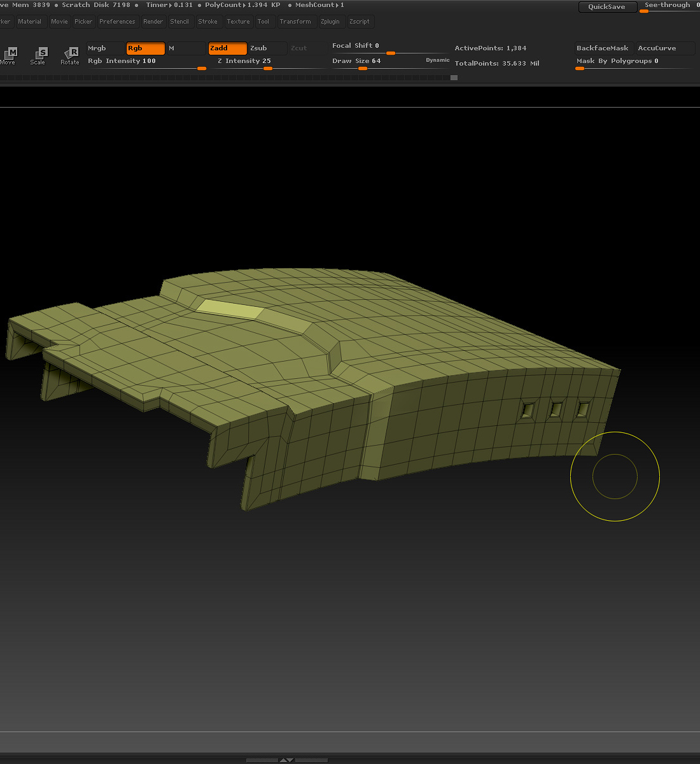The image size is (700, 764).
Task: Click the QuickSave button
Action: [x=607, y=6]
